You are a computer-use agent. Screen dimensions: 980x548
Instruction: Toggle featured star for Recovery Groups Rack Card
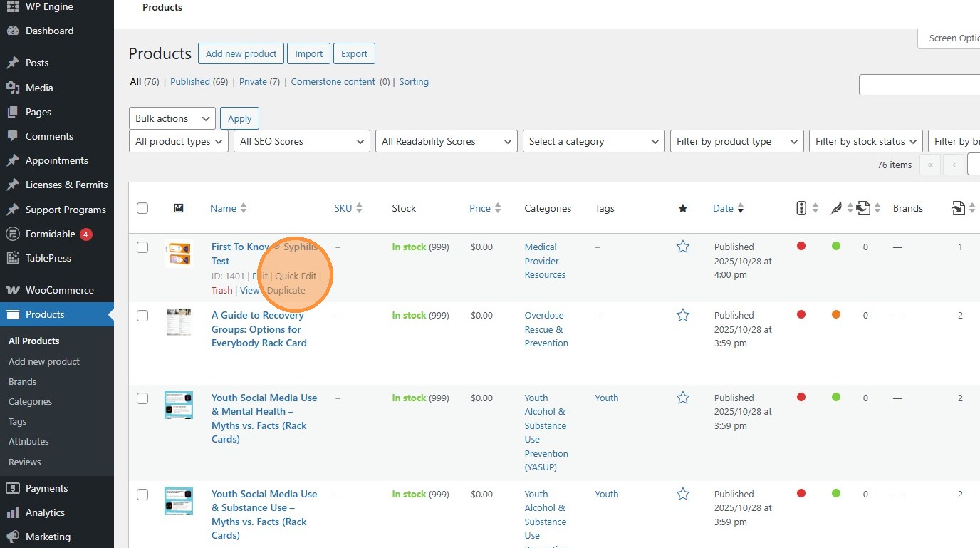coord(683,315)
